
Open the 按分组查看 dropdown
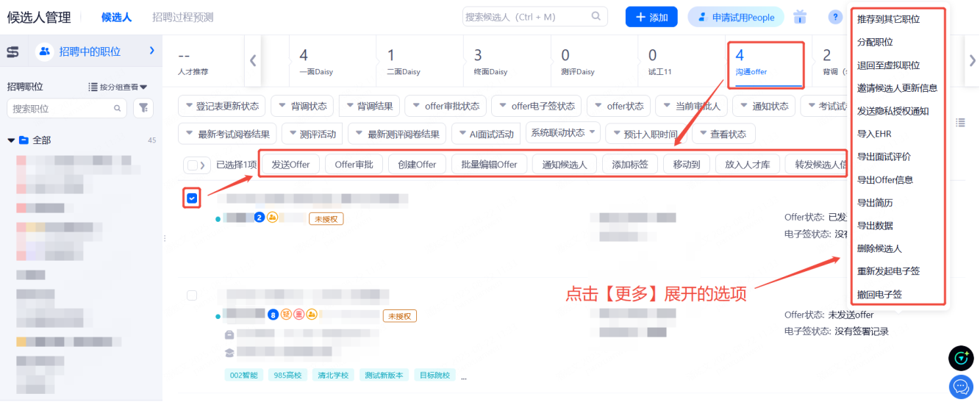tap(118, 87)
